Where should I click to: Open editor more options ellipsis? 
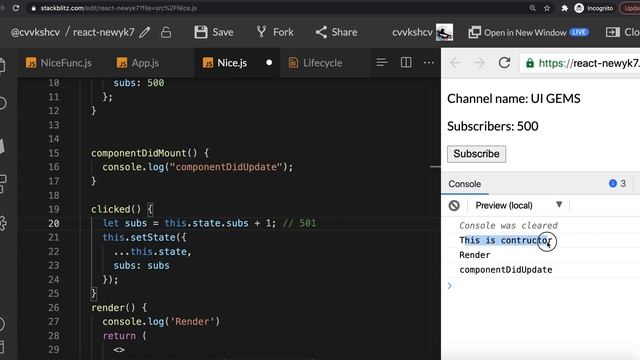click(x=429, y=62)
